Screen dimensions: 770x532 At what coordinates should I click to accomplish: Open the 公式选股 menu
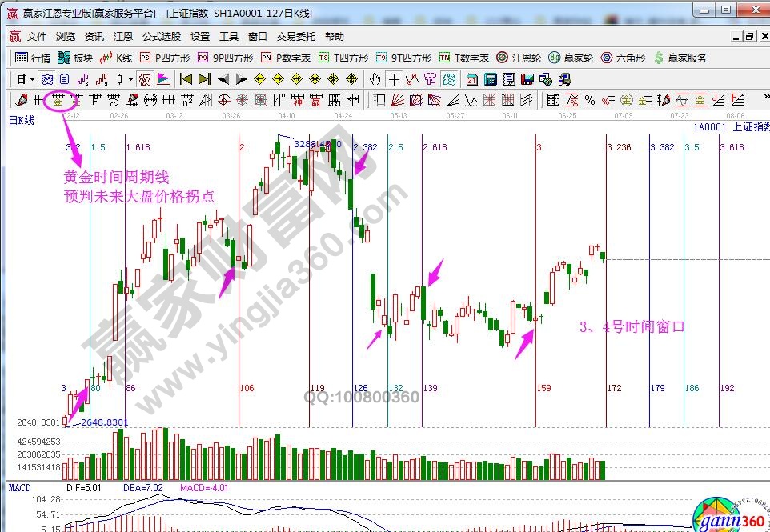[x=162, y=36]
